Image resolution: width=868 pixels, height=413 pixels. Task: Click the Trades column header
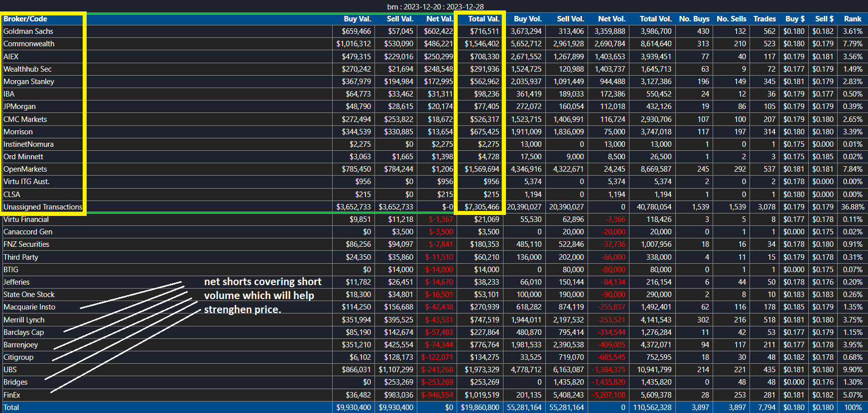pyautogui.click(x=764, y=19)
